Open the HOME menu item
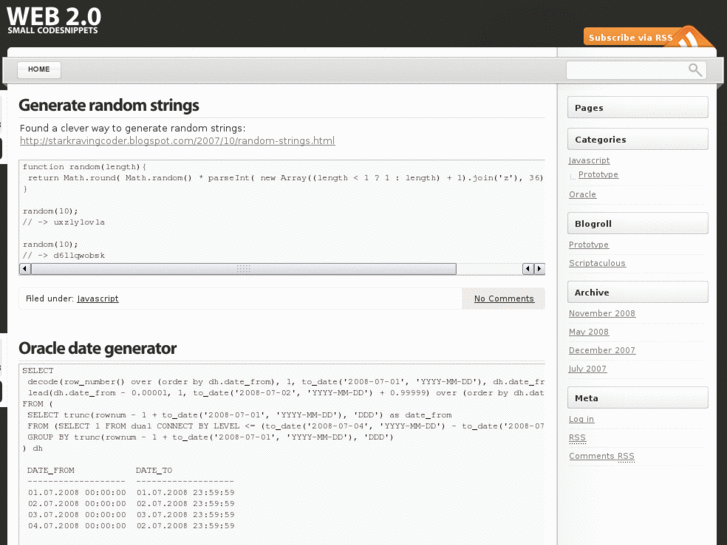This screenshot has width=727, height=545. point(38,69)
